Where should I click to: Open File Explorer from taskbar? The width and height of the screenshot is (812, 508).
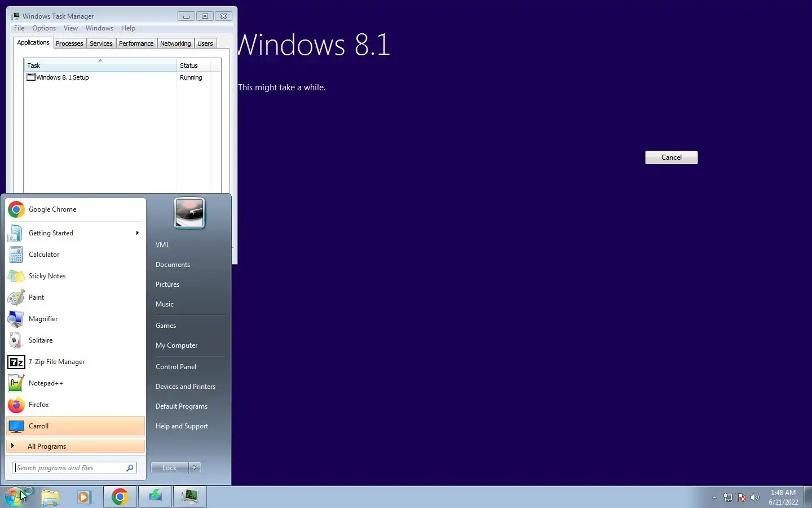pos(50,497)
